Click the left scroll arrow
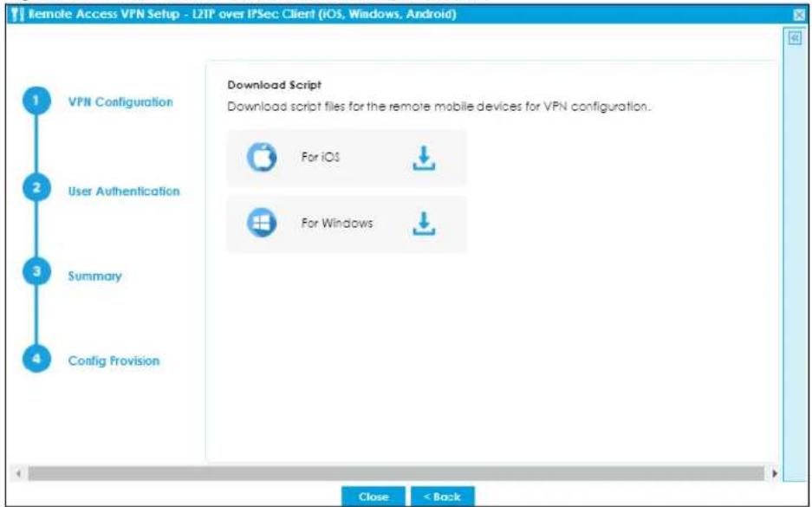This screenshot has height=507, width=812. tap(19, 473)
